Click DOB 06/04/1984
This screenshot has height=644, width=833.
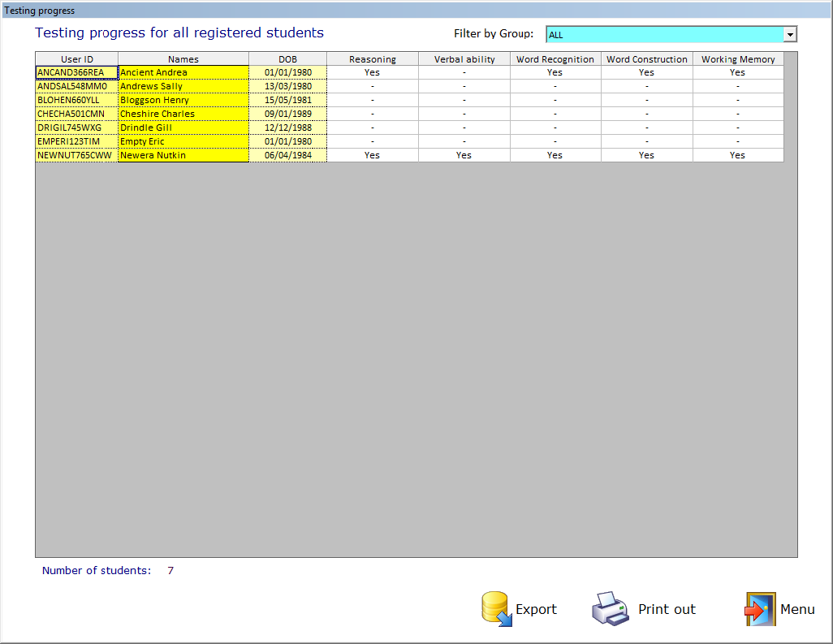[288, 155]
